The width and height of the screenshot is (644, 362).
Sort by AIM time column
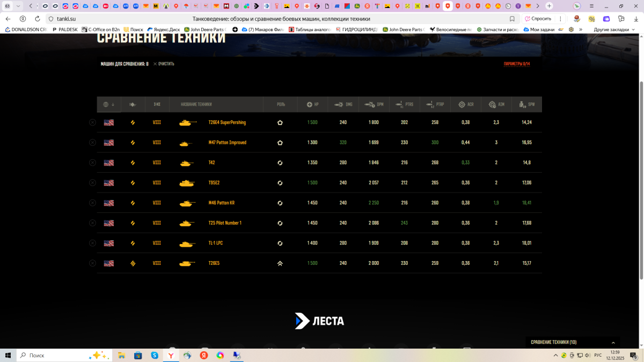tap(496, 105)
